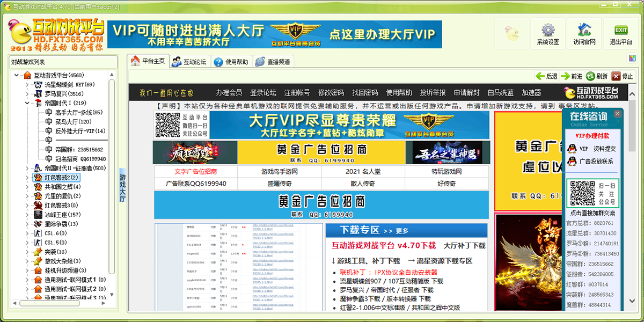Click the small colorful skin icon

[632, 58]
